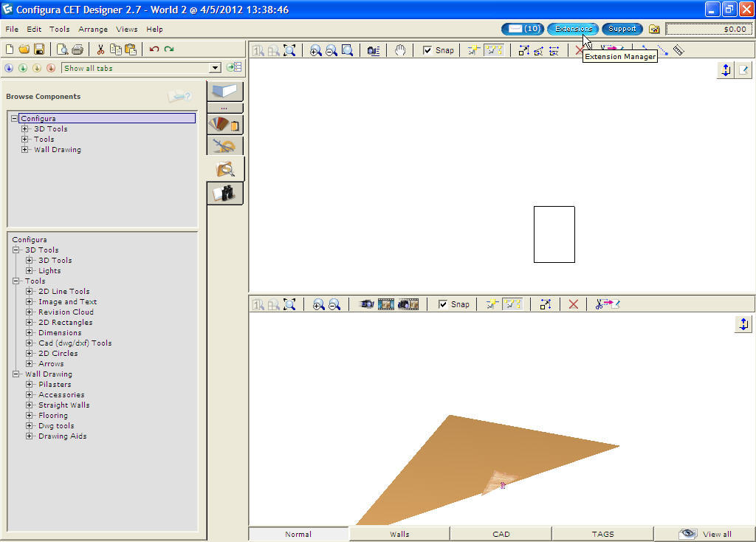Image resolution: width=756 pixels, height=542 pixels.
Task: Expand the Straight Walls node
Action: 30,405
